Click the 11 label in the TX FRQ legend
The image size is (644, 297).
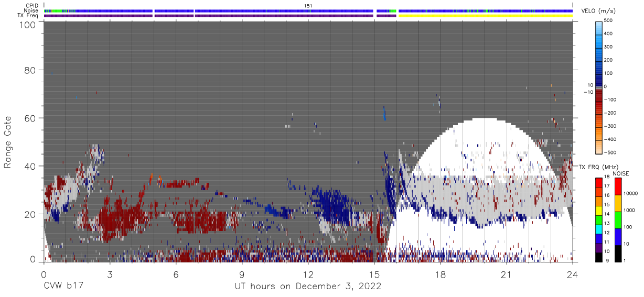tap(607, 241)
